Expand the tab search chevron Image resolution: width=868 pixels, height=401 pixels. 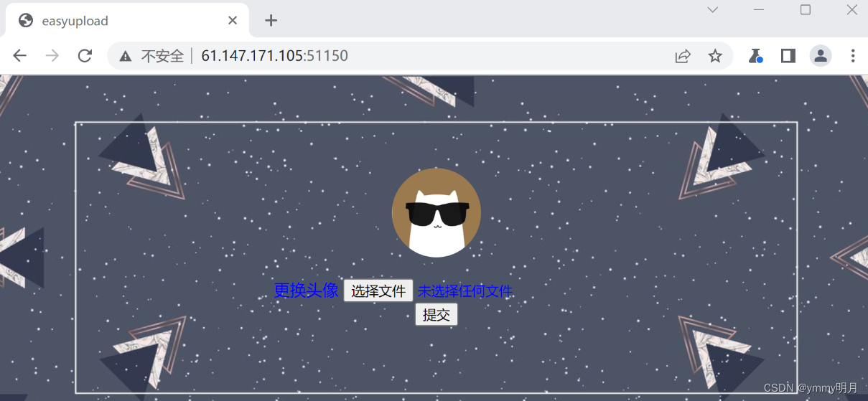[712, 10]
